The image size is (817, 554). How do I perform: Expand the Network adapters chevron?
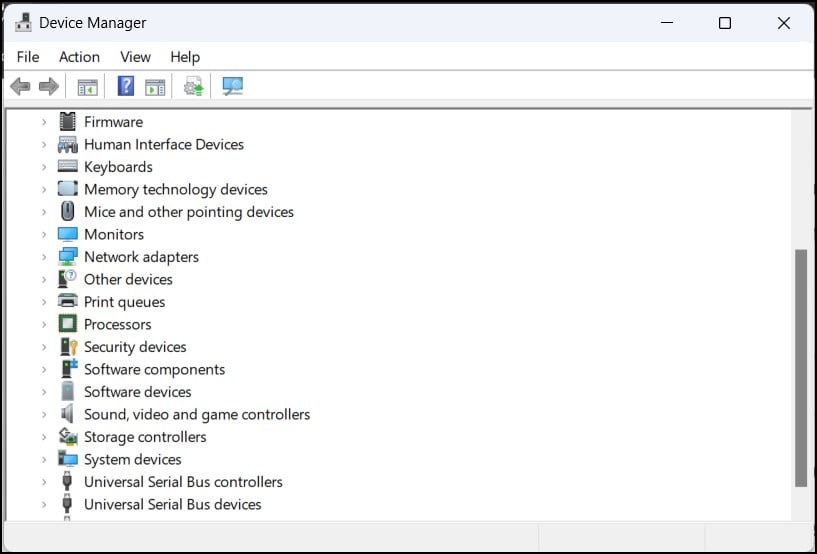[44, 257]
